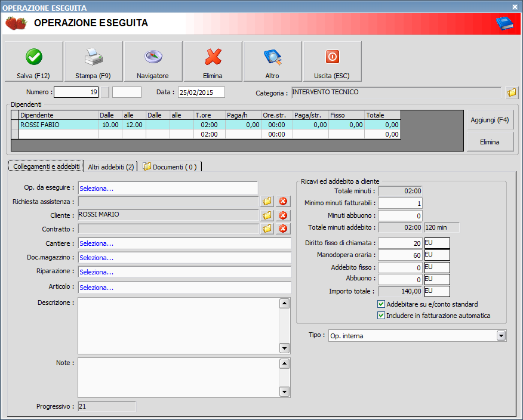523x420 pixels.
Task: Click the Minimo minuti fatturabili field
Action: (x=400, y=203)
